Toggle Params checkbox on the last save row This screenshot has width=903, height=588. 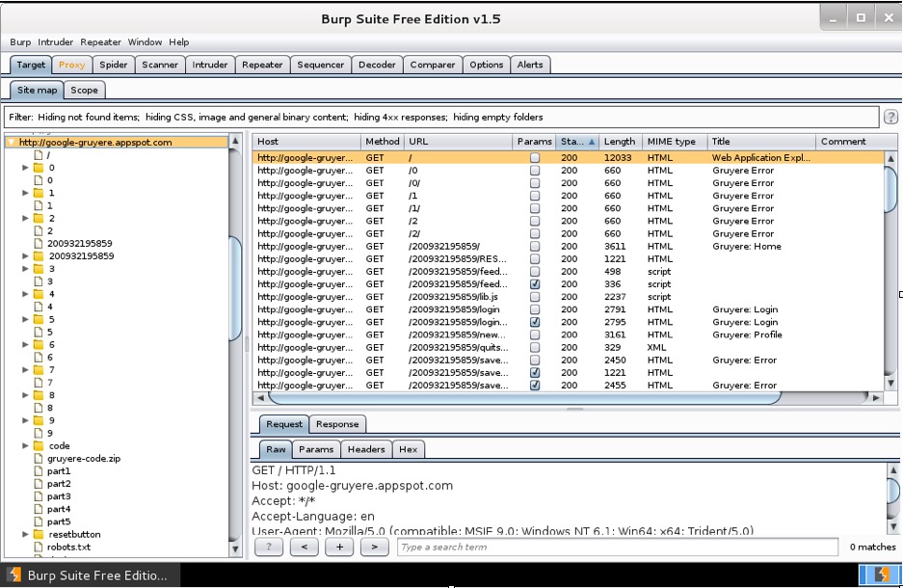click(x=534, y=385)
